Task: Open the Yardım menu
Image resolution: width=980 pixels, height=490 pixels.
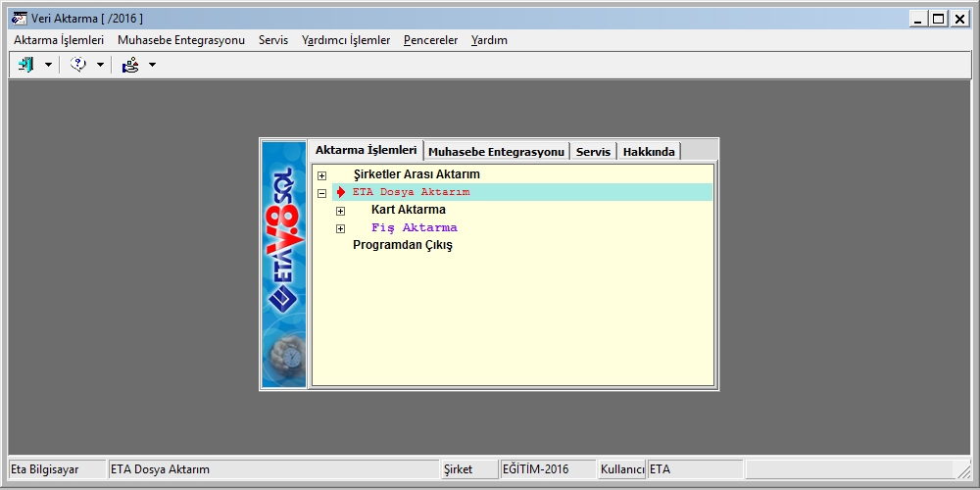Action: click(x=489, y=40)
